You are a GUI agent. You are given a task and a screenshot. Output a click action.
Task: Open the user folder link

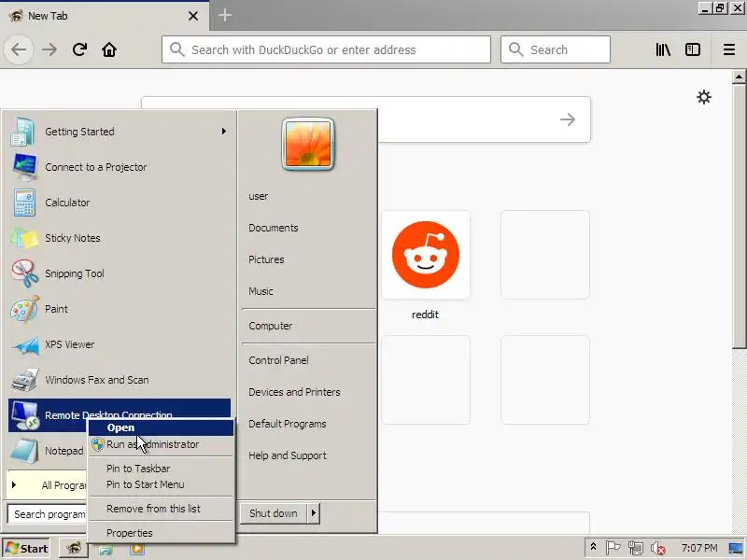click(259, 196)
